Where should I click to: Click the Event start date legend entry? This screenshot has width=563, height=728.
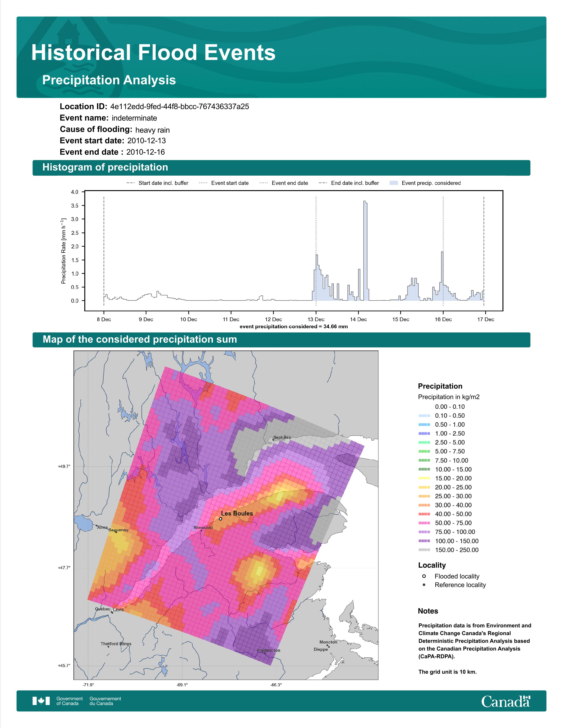(x=224, y=183)
